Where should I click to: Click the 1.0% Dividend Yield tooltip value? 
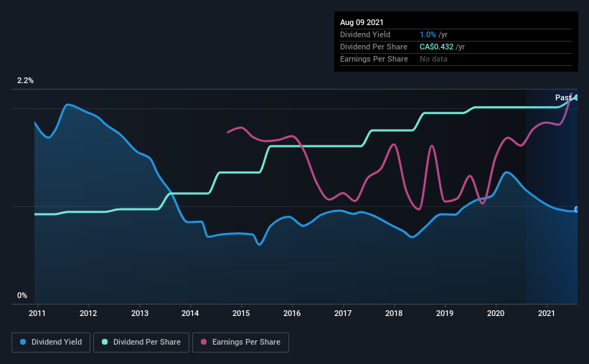pyautogui.click(x=428, y=34)
